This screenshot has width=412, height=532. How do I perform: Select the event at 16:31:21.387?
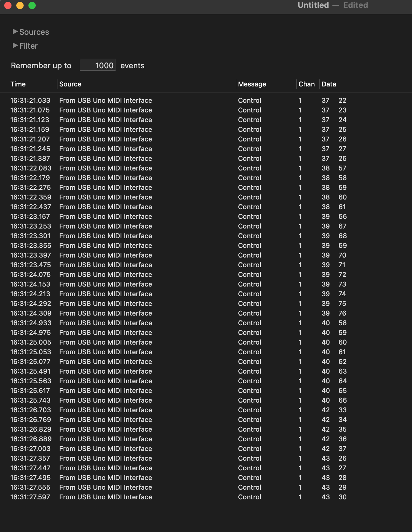click(30, 158)
